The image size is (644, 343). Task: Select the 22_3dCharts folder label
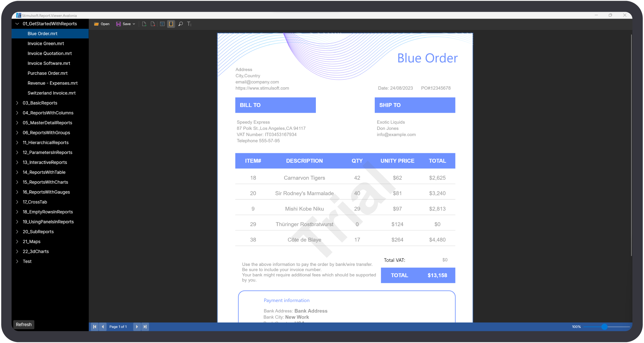coord(36,251)
